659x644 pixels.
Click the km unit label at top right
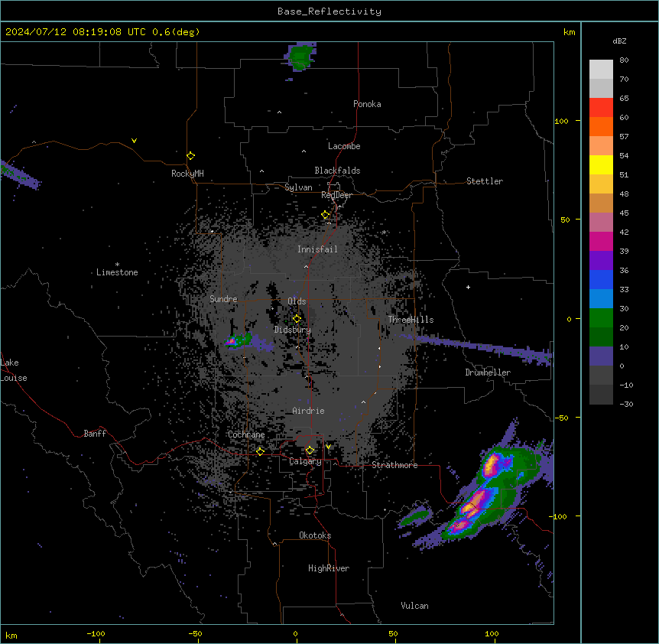tap(570, 32)
